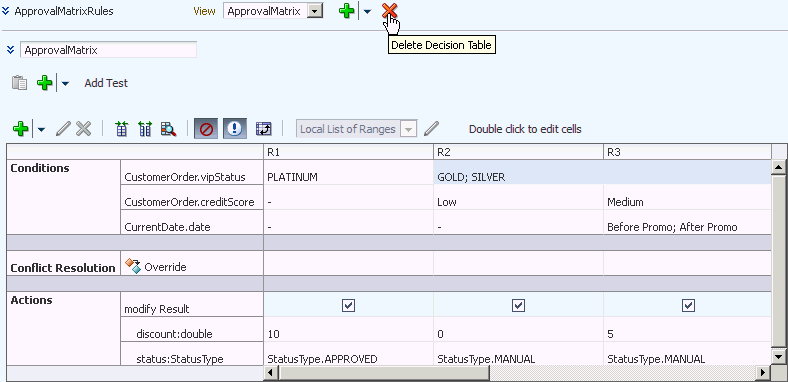Click the Override conflict resolution label

click(x=165, y=267)
